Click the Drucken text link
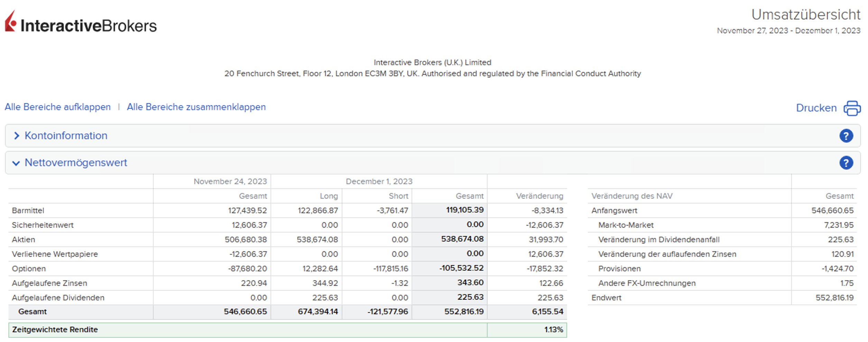 pos(816,108)
